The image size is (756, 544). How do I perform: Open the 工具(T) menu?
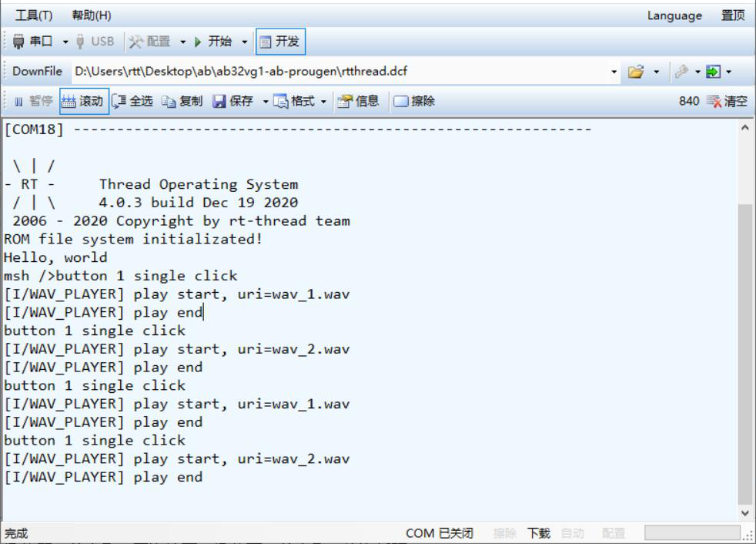pyautogui.click(x=34, y=15)
